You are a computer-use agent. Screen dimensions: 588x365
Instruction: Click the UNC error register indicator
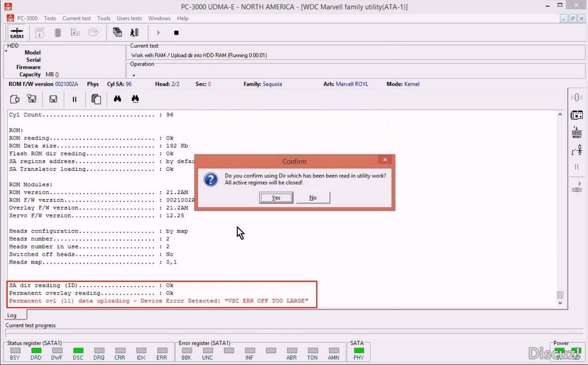coord(208,351)
